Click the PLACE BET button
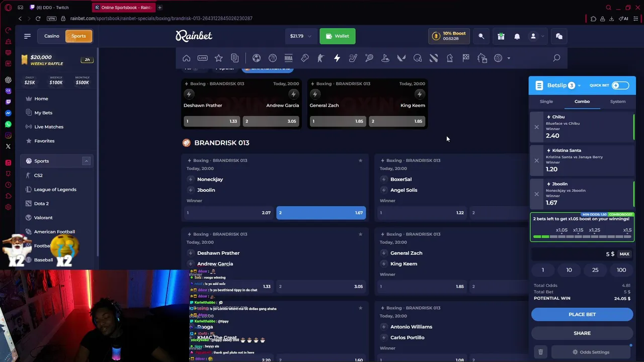Viewport: 644px width, 362px height. tap(582, 314)
